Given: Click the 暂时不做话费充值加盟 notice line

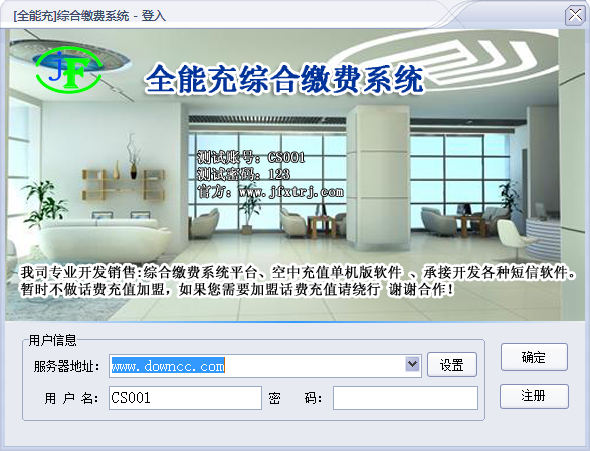Looking at the screenshot, I should tap(237, 289).
